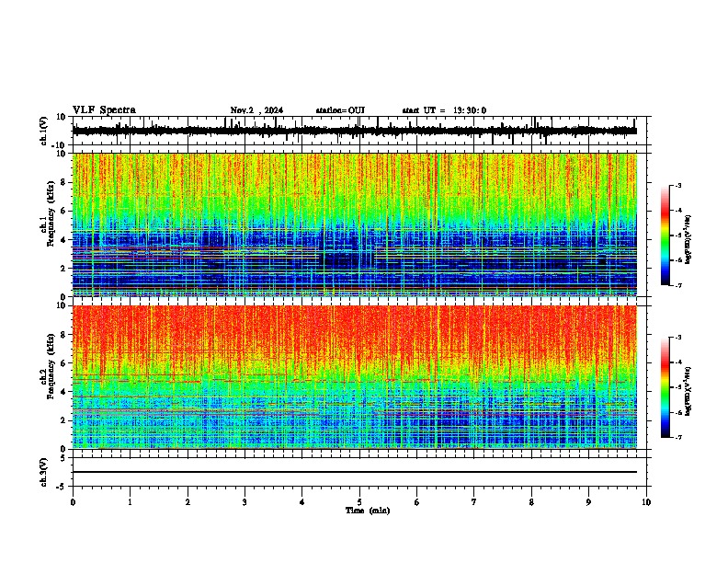The image size is (728, 563).
Task: Click the '8' kHz tick on ch.1 frequency axis
Action: click(x=63, y=182)
